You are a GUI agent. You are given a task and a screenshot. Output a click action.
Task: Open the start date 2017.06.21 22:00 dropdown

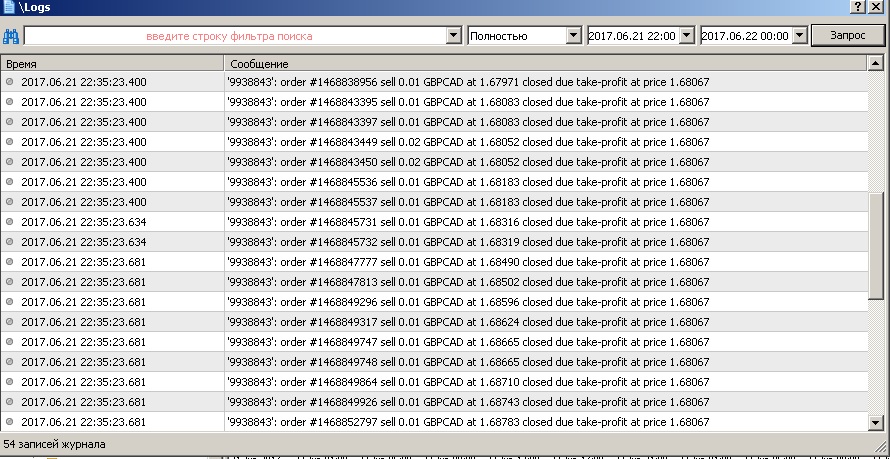pos(687,36)
